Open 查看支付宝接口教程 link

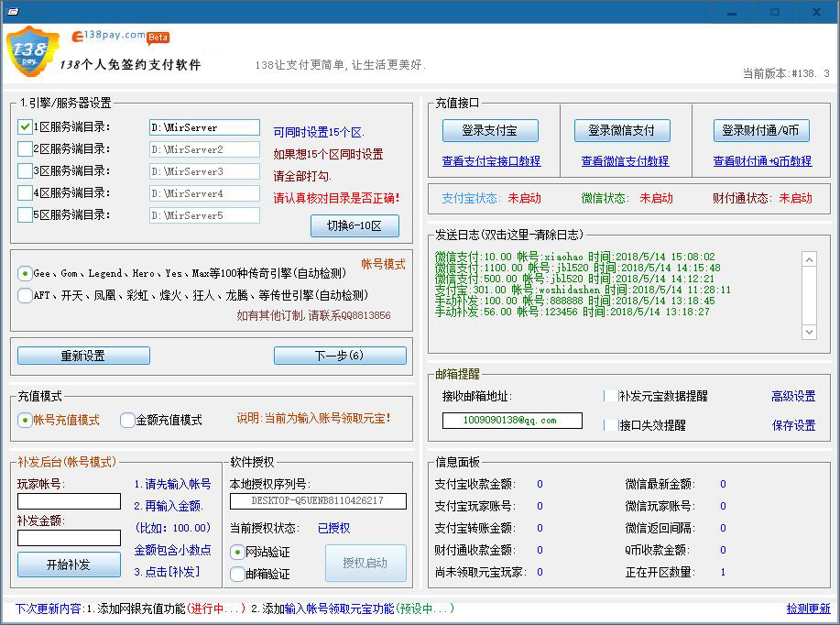pos(491,160)
